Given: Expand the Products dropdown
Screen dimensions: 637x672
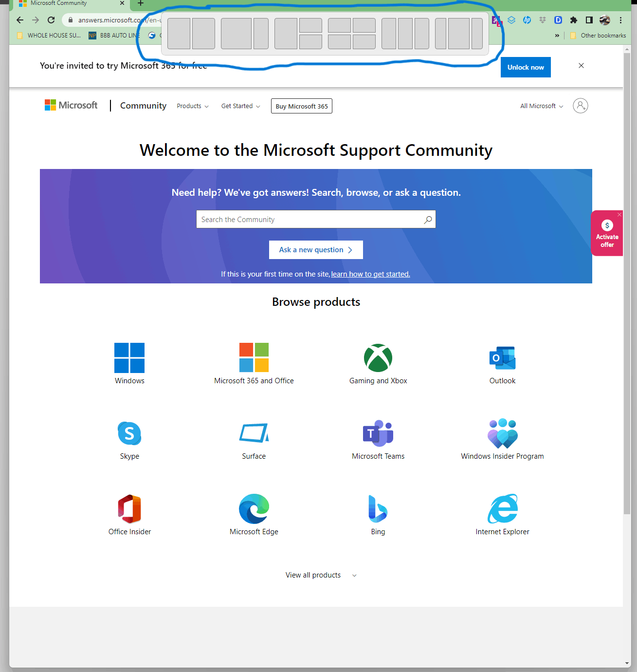Looking at the screenshot, I should [x=193, y=106].
